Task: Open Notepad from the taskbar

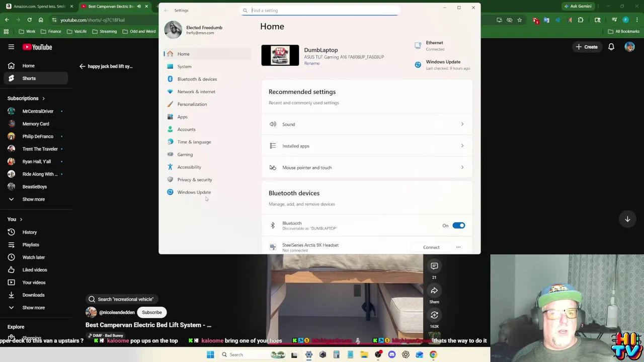Action: [x=350, y=354]
